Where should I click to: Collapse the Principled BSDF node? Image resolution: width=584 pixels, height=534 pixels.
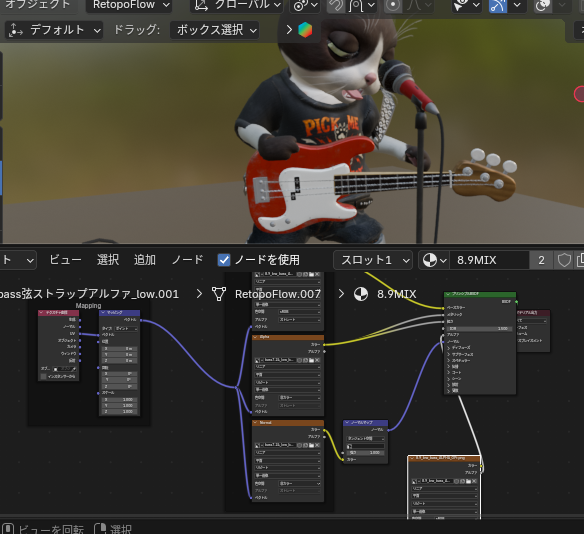(x=448, y=294)
